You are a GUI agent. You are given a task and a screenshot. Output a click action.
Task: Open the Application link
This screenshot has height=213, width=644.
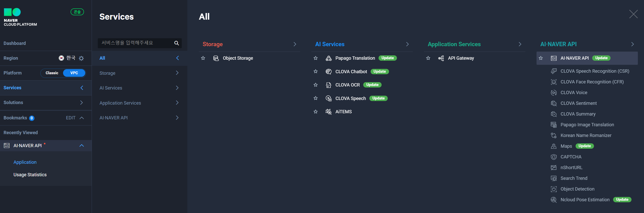25,162
